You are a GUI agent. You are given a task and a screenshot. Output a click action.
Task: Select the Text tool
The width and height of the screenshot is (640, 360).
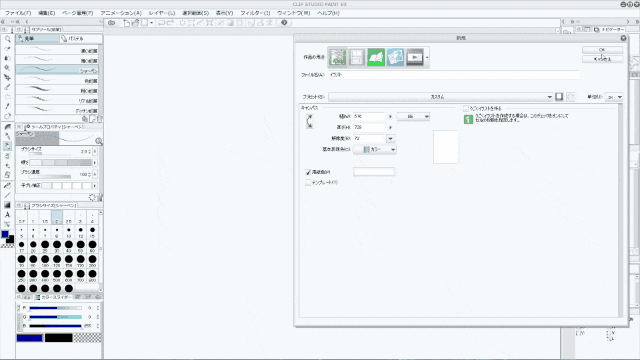tap(7, 215)
